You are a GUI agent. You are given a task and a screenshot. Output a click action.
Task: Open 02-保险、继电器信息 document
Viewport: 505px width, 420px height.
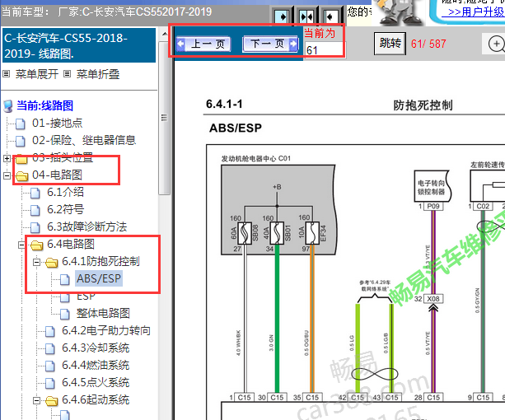84,140
